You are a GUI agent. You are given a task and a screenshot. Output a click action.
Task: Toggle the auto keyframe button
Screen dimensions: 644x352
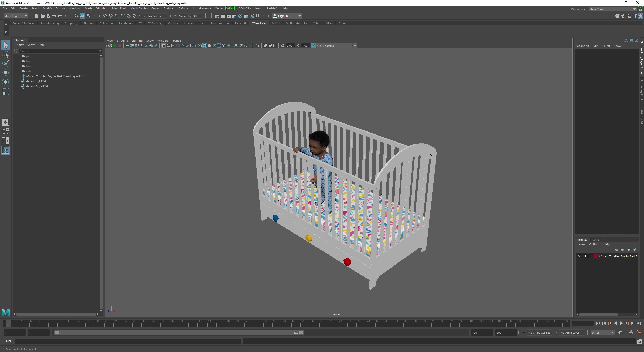coord(631,332)
